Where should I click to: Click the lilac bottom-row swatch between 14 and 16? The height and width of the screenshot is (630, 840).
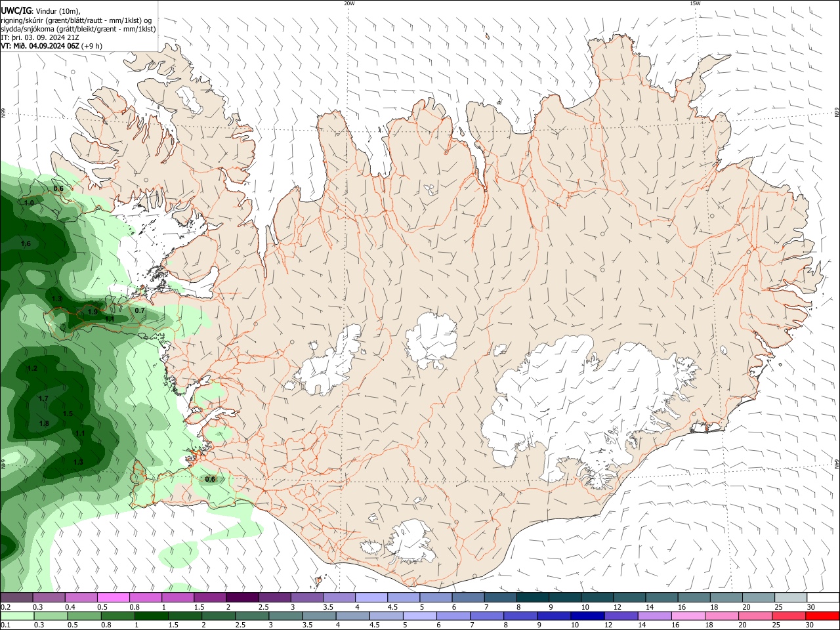[x=654, y=616]
